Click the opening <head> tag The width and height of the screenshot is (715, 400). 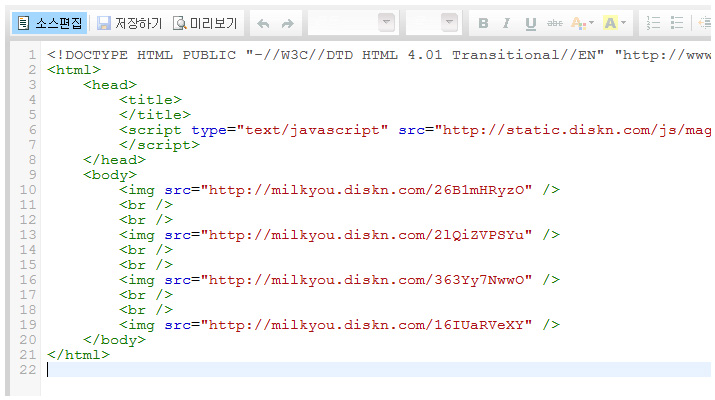(110, 85)
